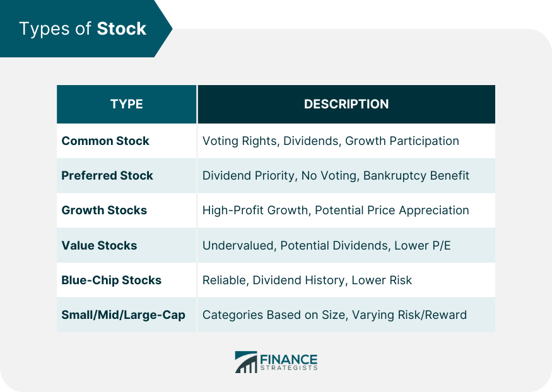Image resolution: width=552 pixels, height=392 pixels.
Task: Click the STRATEGISTS text under the logo
Action: point(289,369)
